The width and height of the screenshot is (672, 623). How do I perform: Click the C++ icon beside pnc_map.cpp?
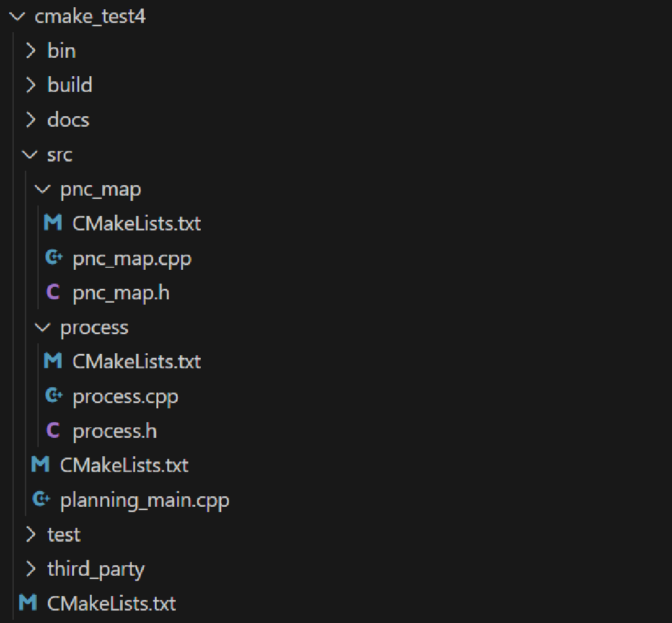(53, 257)
